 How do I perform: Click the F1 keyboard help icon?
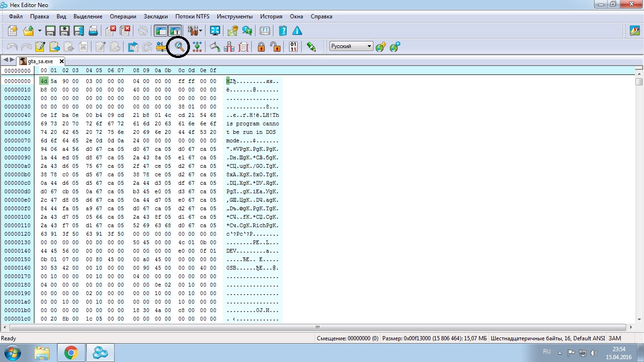coord(265,31)
